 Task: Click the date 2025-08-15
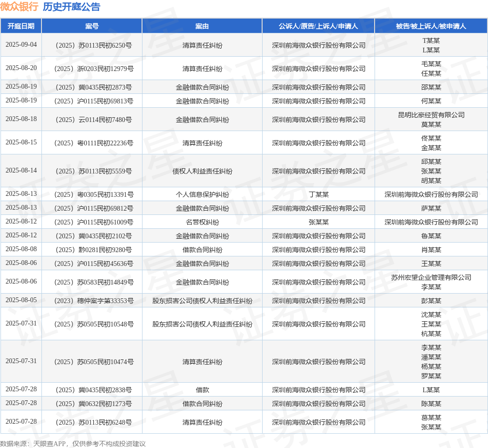pos(21,143)
